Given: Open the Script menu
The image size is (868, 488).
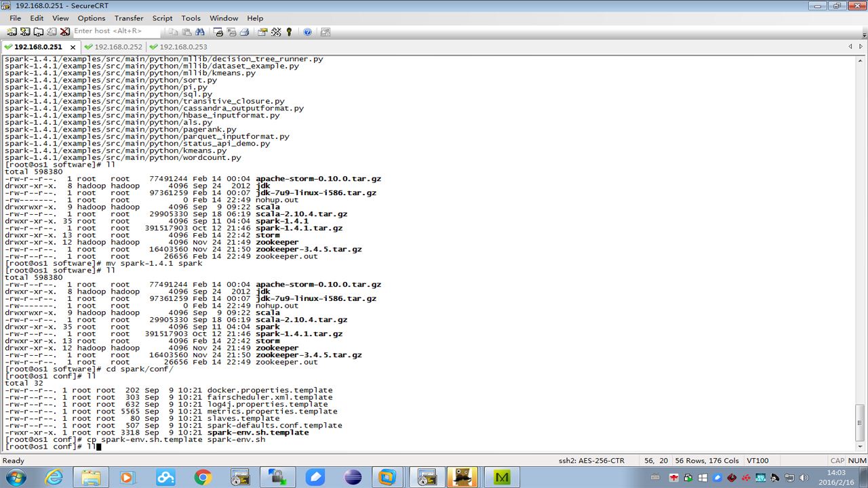Looking at the screenshot, I should 162,18.
